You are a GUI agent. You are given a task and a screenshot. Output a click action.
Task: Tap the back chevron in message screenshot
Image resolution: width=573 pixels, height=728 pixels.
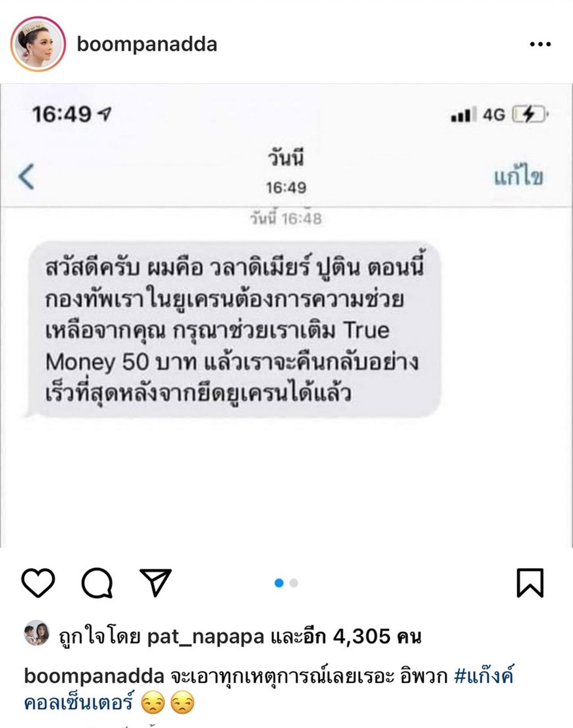click(x=26, y=176)
